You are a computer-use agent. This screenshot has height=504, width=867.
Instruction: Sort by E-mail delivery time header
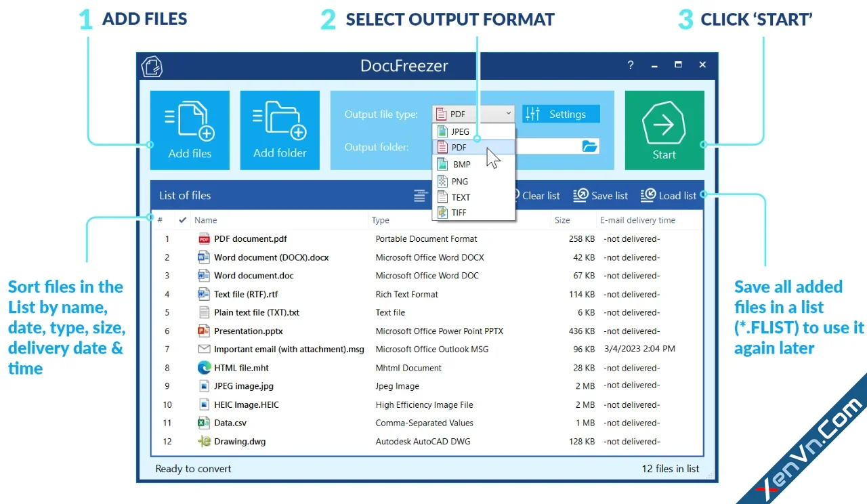tap(637, 220)
